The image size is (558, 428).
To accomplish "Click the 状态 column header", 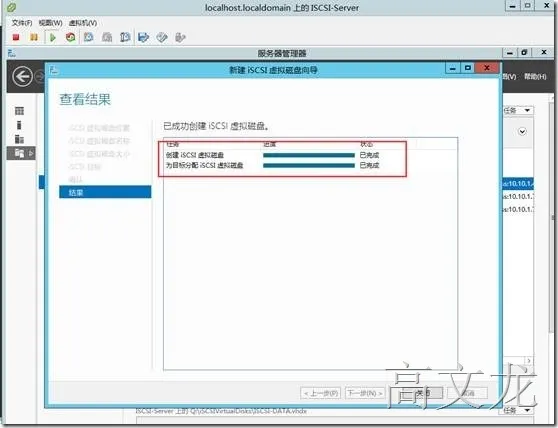I will [x=367, y=144].
